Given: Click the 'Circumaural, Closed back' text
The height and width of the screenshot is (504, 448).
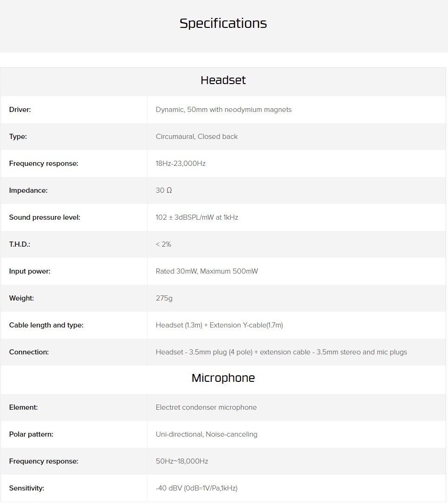Looking at the screenshot, I should click(197, 137).
